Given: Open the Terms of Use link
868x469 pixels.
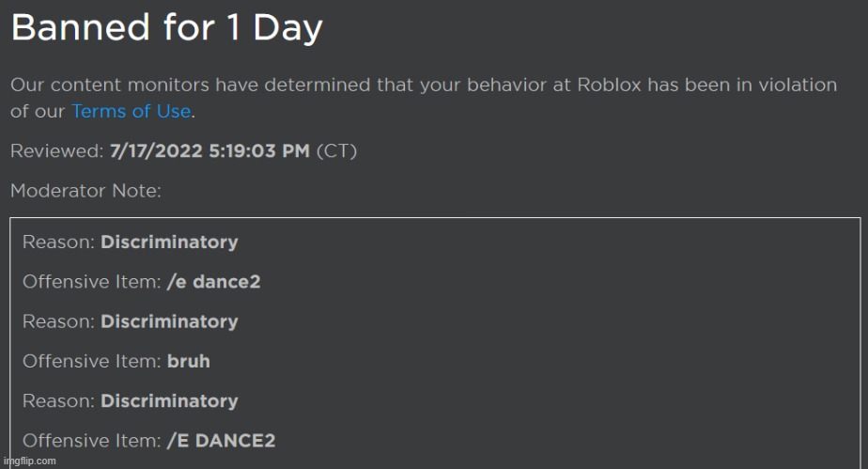Looking at the screenshot, I should point(132,111).
